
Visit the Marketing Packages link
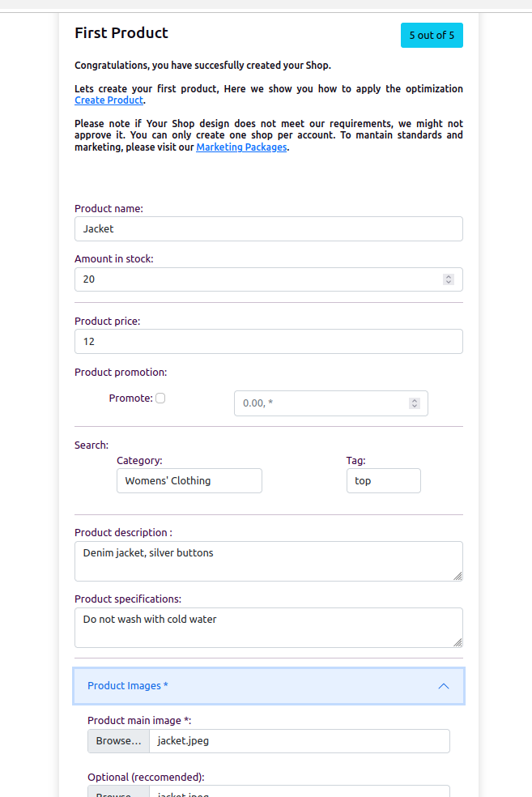pyautogui.click(x=241, y=147)
